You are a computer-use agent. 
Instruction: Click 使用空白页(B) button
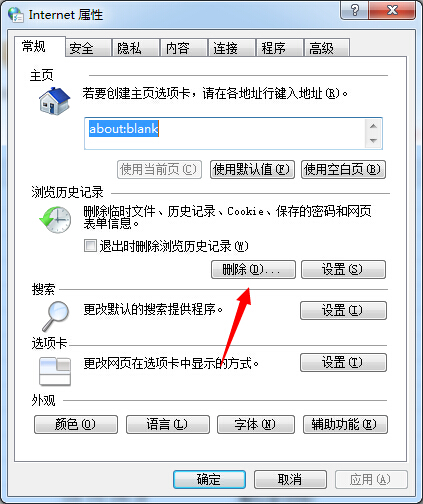click(343, 169)
